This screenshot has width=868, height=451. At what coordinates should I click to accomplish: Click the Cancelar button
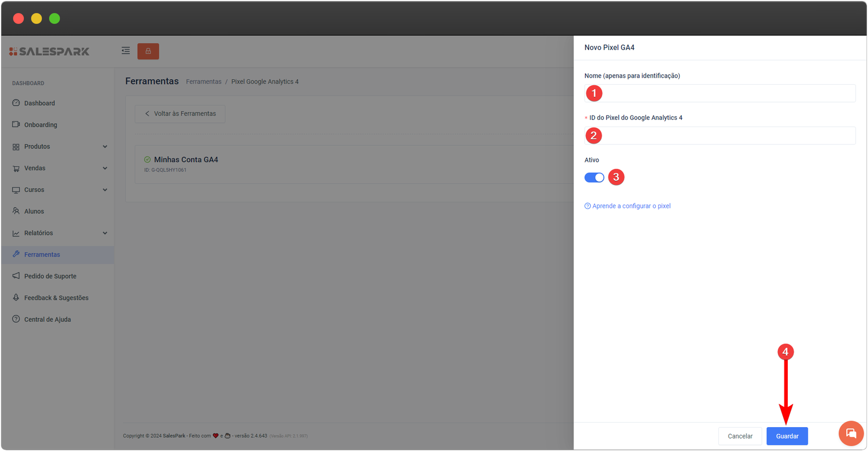740,436
